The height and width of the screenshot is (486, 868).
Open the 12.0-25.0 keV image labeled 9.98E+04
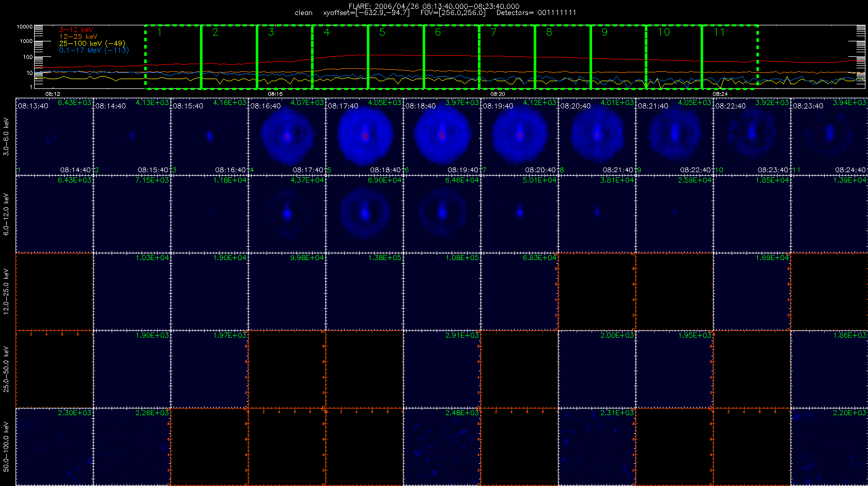pos(287,292)
